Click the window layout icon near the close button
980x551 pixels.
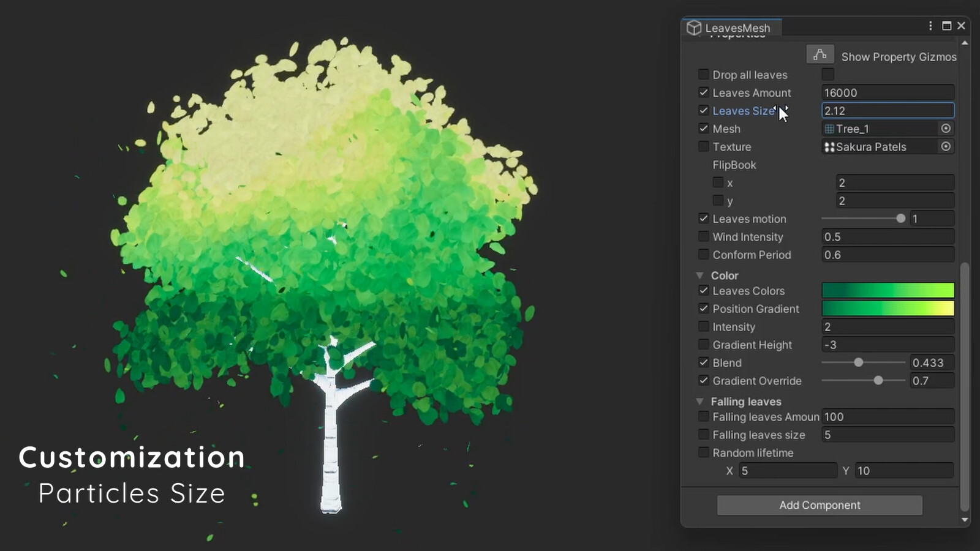[946, 26]
